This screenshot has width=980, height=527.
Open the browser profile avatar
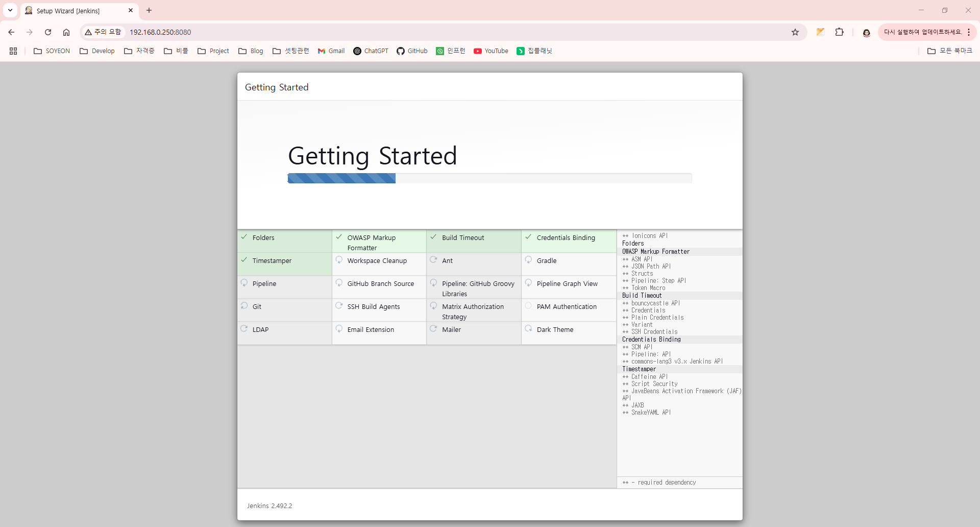pos(866,32)
